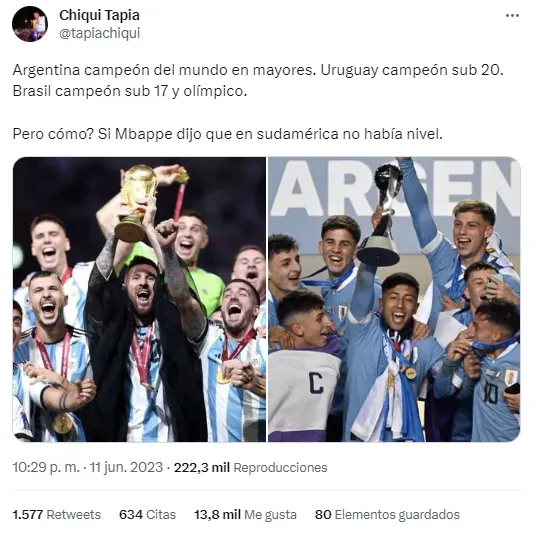Click the World Cup trophy in left photo
Image resolution: width=536 pixels, height=537 pixels.
tap(136, 203)
